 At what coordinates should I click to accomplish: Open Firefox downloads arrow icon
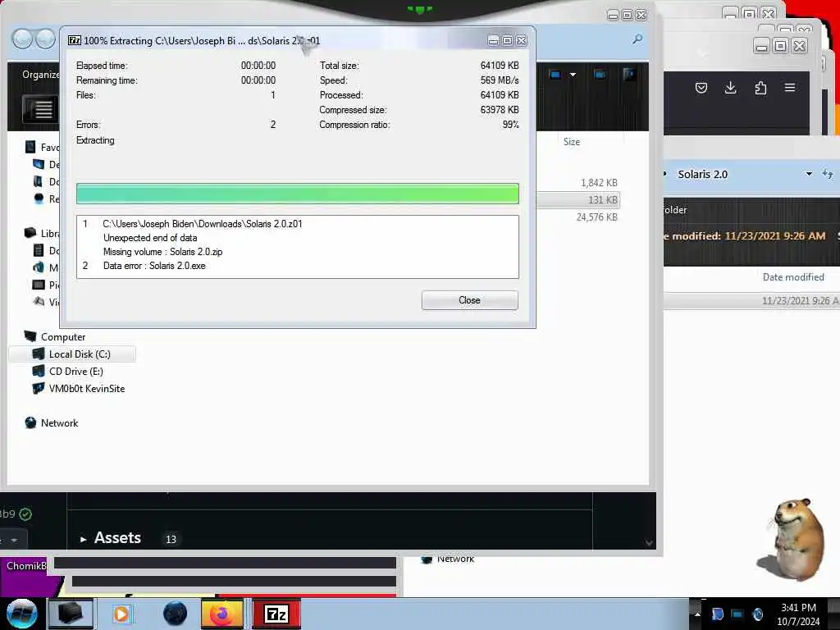[730, 88]
